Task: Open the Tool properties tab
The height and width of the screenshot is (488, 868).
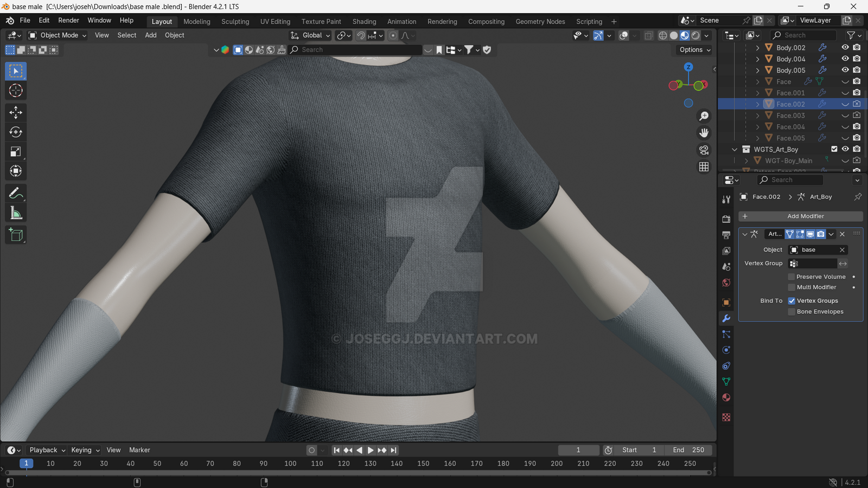Action: coord(726,200)
